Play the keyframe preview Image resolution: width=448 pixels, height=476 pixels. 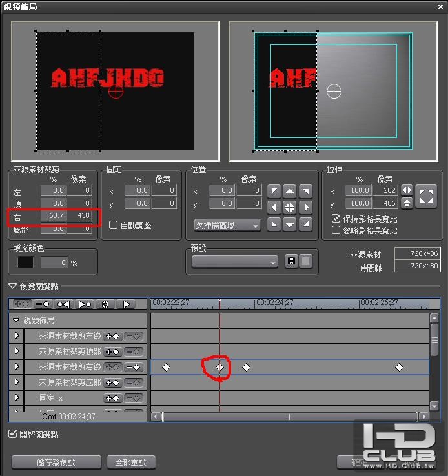[126, 304]
